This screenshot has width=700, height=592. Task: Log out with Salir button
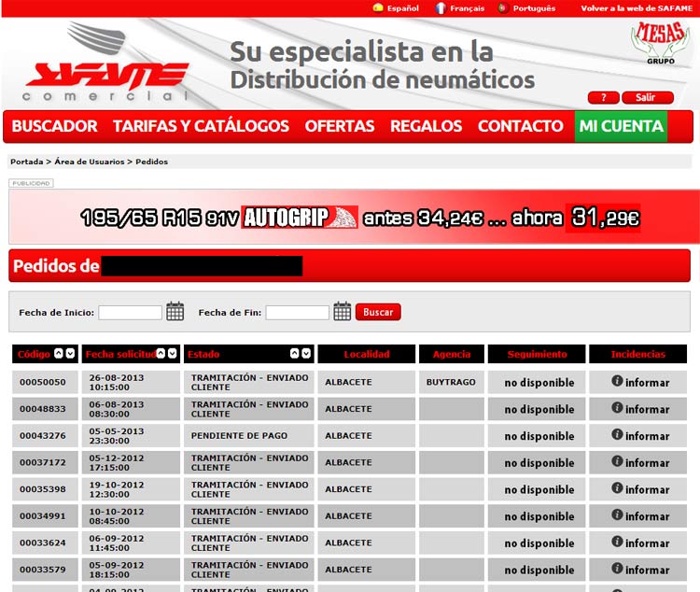tap(648, 97)
